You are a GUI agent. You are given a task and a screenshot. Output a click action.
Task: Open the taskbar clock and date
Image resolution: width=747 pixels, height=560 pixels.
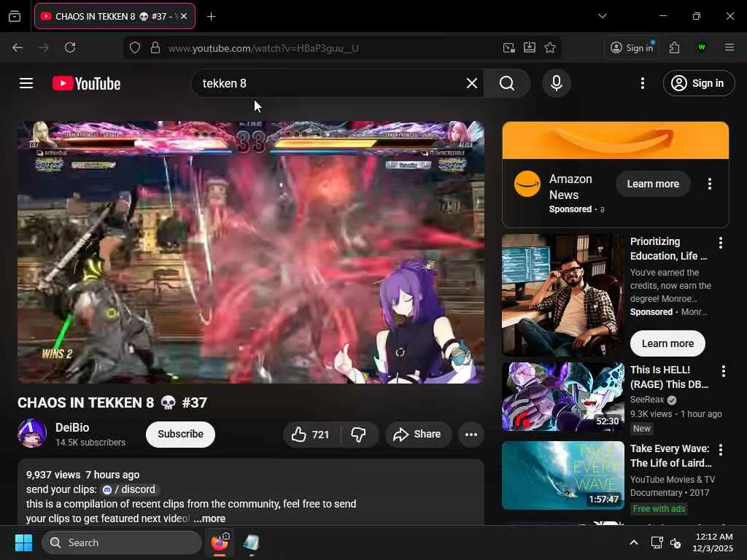[712, 542]
